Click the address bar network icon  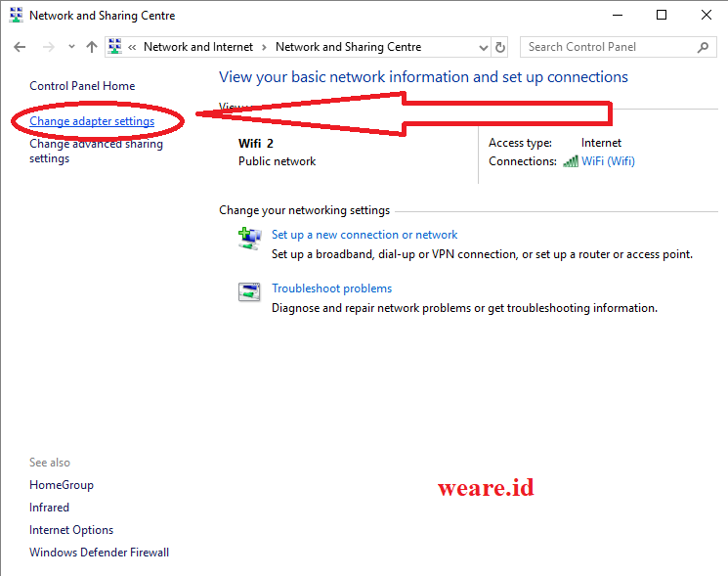(x=115, y=47)
